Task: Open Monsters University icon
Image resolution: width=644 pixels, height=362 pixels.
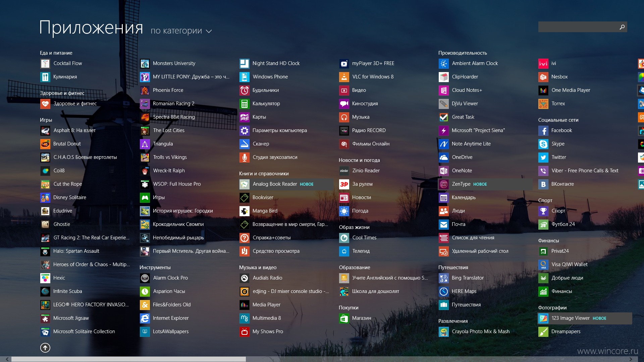Action: pyautogui.click(x=145, y=63)
